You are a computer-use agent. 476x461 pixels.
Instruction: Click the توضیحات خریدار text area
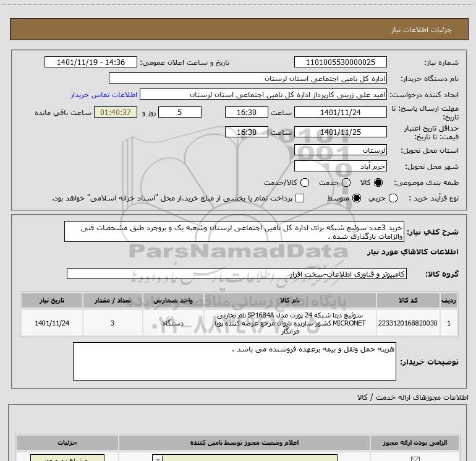click(234, 361)
